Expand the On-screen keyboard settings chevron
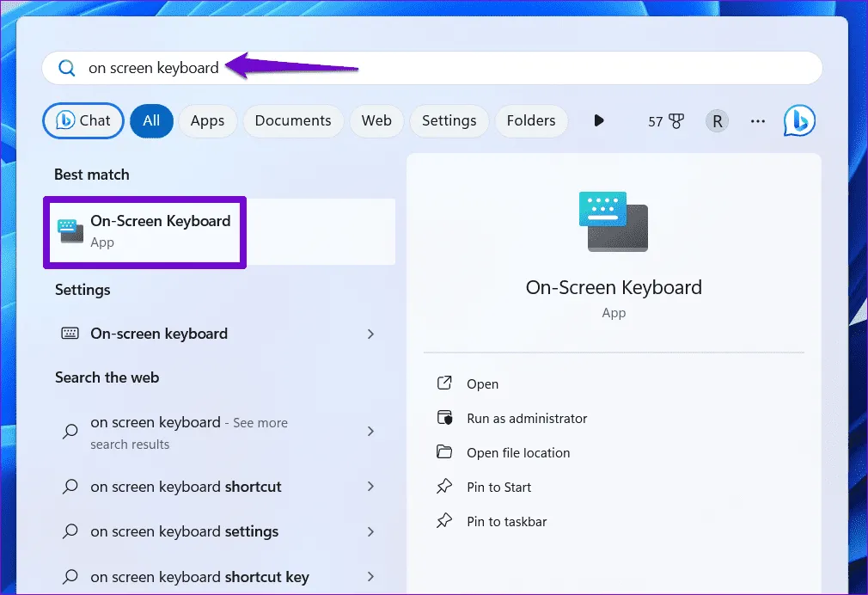Image resolution: width=868 pixels, height=595 pixels. click(371, 334)
